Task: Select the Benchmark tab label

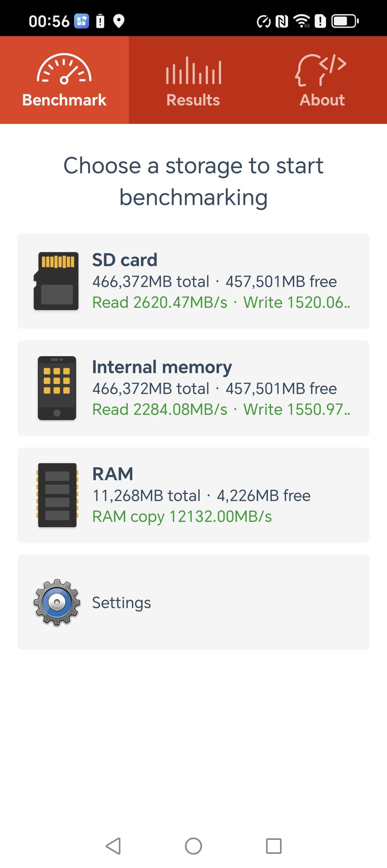Action: [x=64, y=100]
